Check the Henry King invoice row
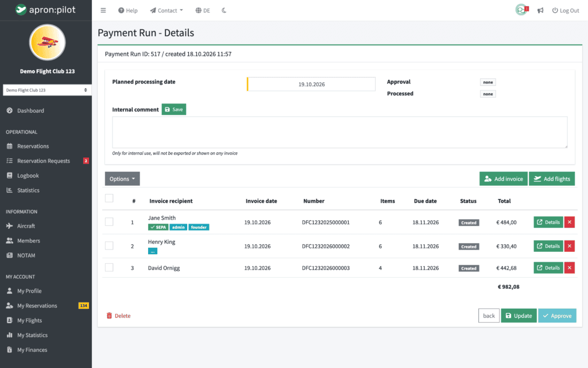The image size is (588, 368). click(x=109, y=246)
